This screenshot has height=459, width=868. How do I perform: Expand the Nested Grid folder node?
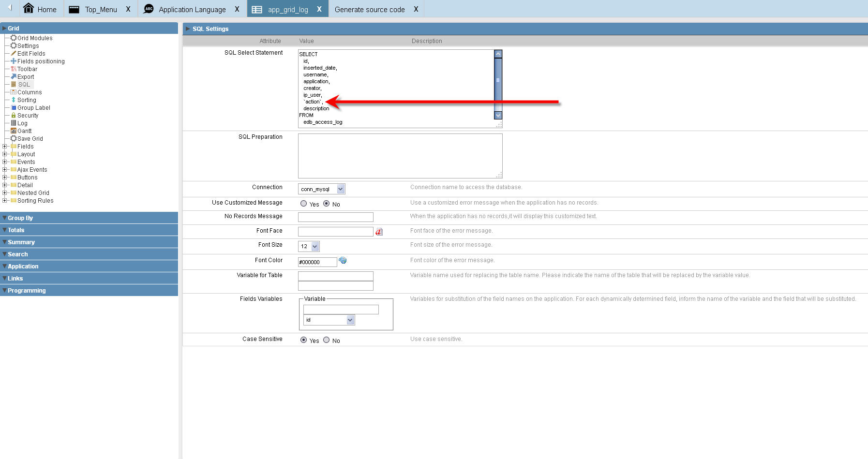4,192
